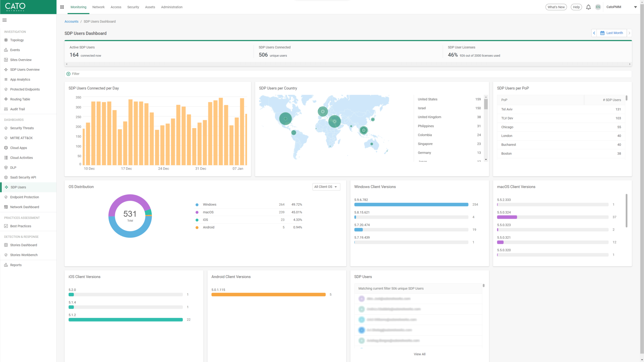Open the MITRE ATT&CK dashboard
Viewport: 644px width, 362px height.
pyautogui.click(x=21, y=138)
